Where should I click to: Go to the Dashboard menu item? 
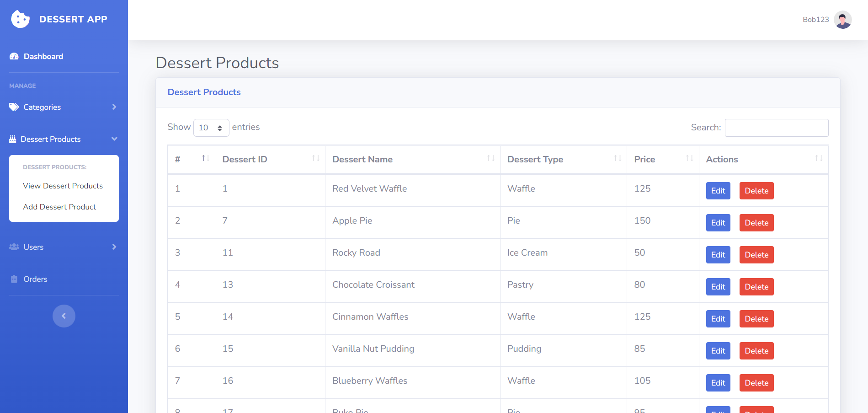point(43,56)
